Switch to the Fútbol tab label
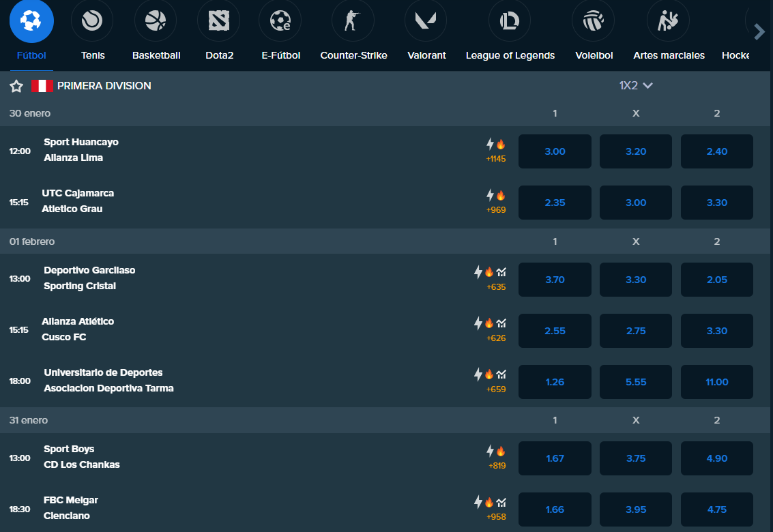 click(x=31, y=55)
